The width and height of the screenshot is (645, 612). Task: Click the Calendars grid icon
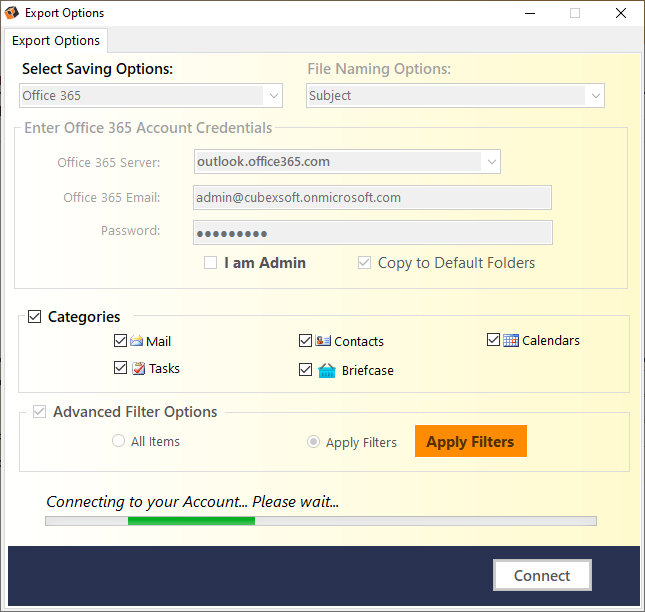tap(510, 340)
